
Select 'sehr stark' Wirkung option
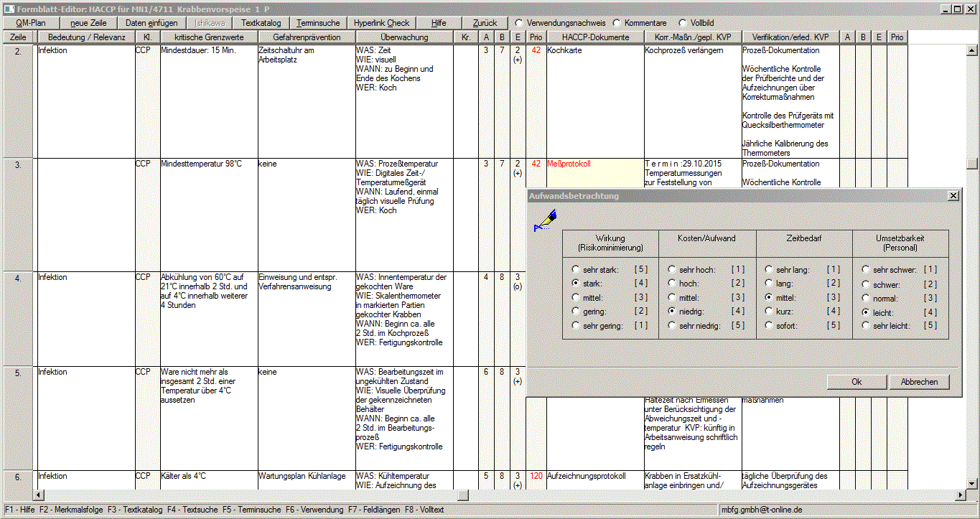576,270
